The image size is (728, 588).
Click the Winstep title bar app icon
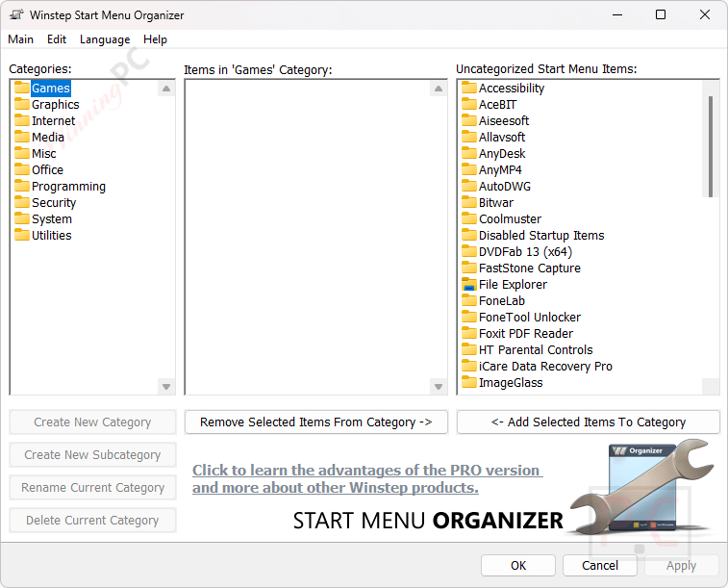[x=16, y=14]
